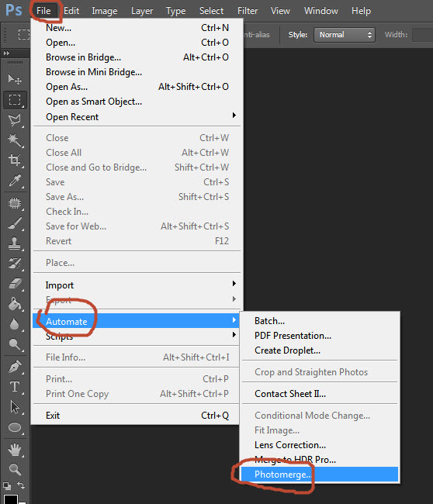Expand the toolbox with double-arrow icon

click(x=6, y=53)
